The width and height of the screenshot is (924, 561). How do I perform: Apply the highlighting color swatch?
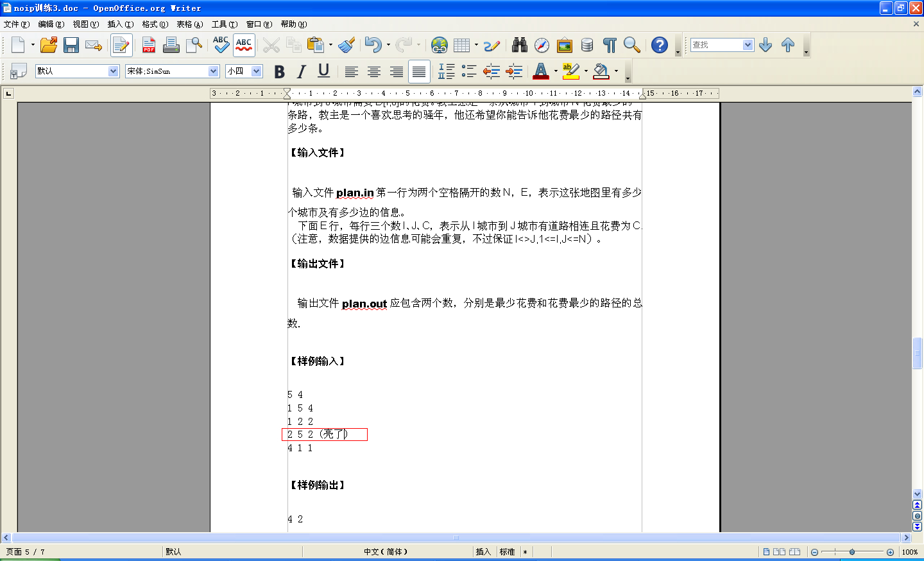coord(570,71)
